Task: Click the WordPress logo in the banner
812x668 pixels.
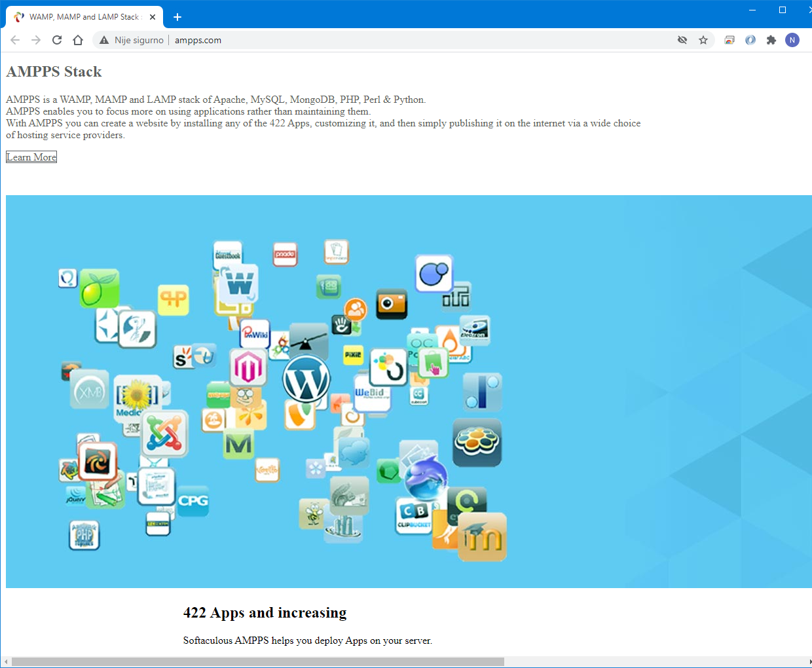Action: [x=306, y=379]
